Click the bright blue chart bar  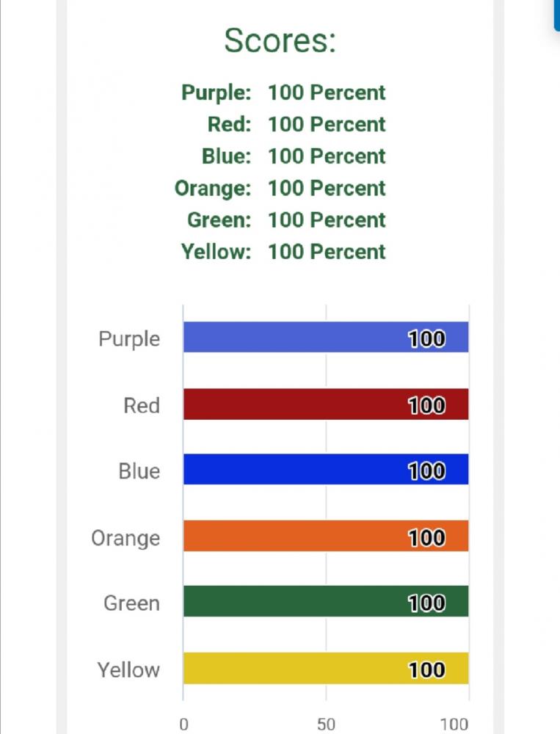click(325, 470)
